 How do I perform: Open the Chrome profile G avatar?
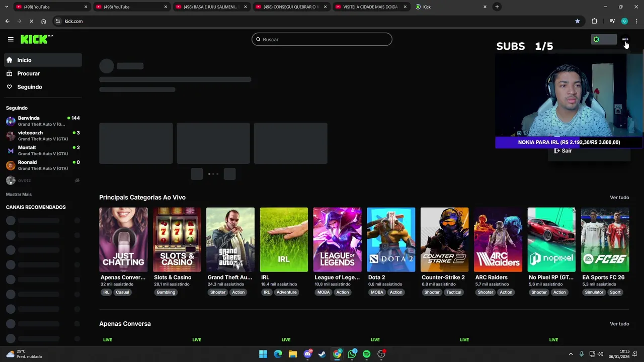[x=624, y=21]
